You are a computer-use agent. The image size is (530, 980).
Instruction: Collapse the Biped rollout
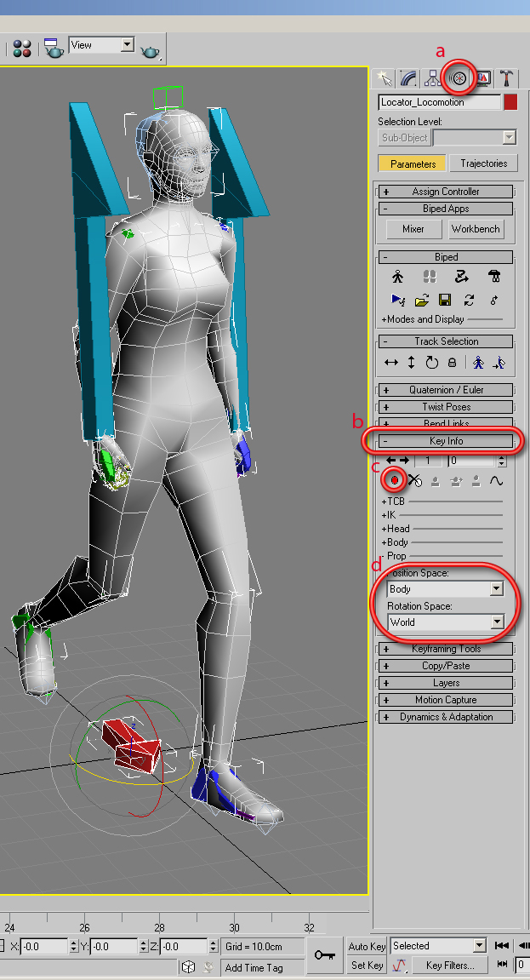click(446, 257)
